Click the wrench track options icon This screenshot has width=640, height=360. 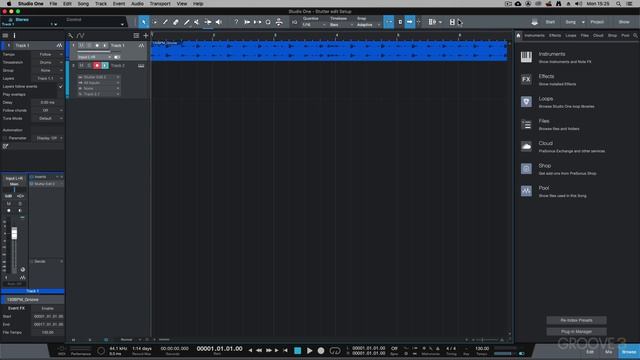tap(71, 36)
